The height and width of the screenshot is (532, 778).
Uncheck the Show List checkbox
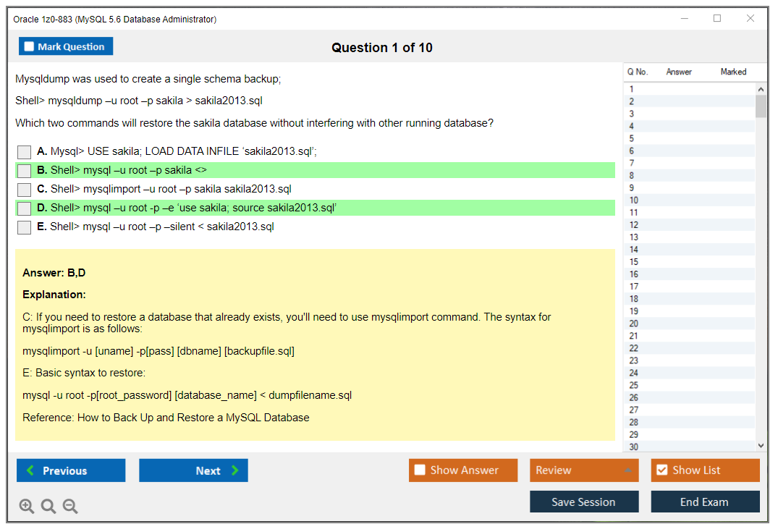coord(661,470)
